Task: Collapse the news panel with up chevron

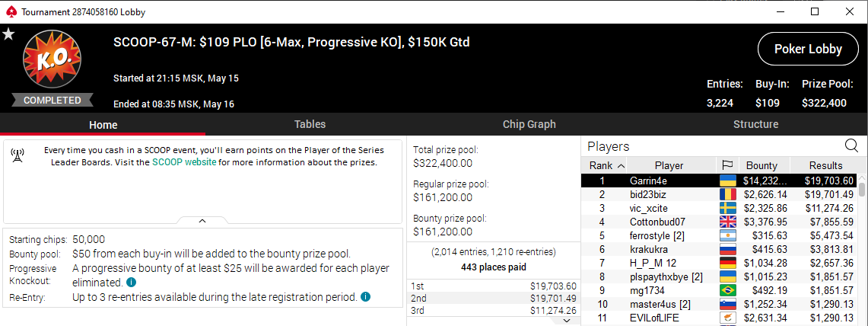Action: (x=202, y=221)
